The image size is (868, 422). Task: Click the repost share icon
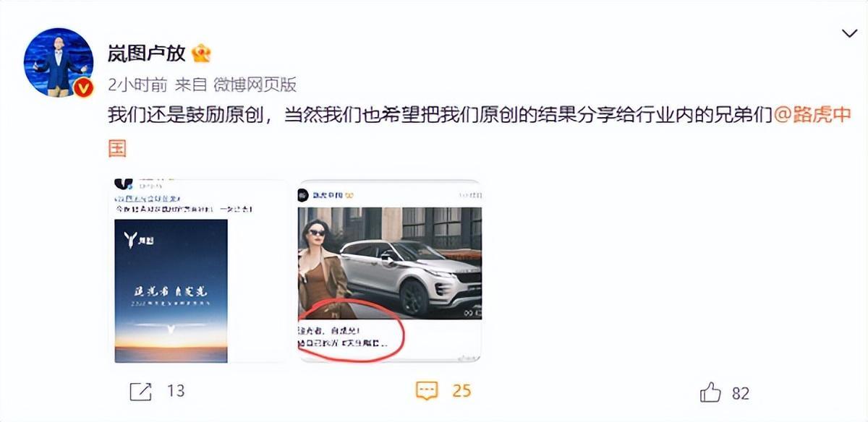point(140,392)
